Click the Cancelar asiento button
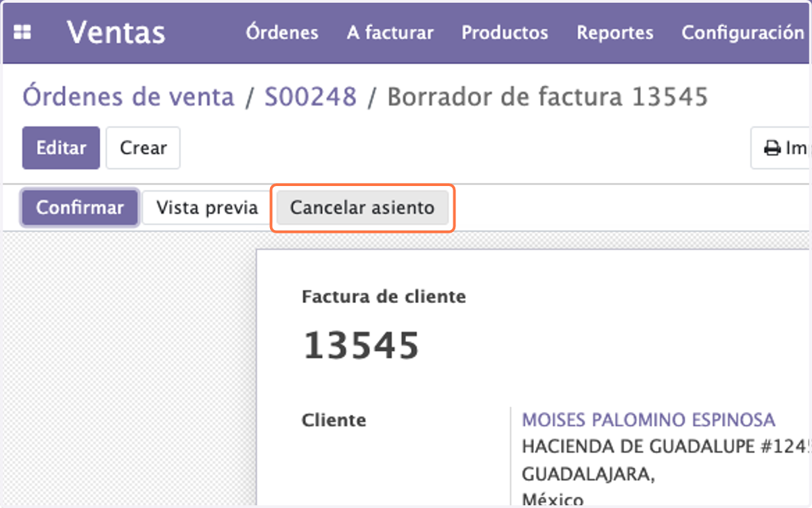 pos(362,207)
